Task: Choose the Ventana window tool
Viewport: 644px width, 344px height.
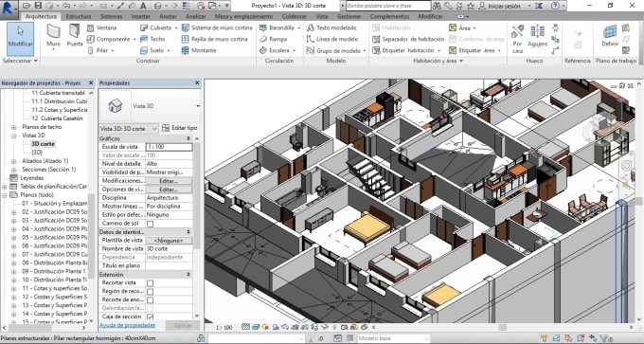Action: (x=102, y=27)
